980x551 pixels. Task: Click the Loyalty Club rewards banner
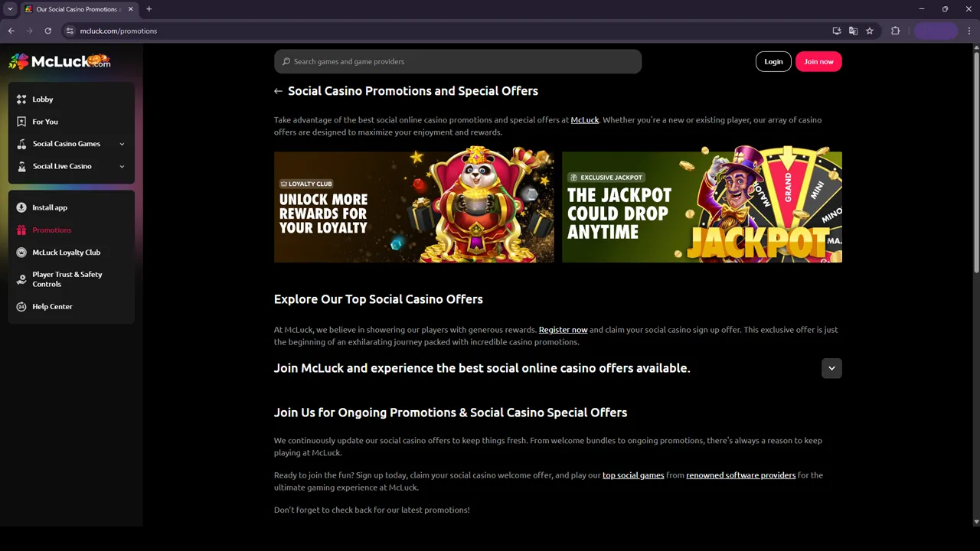[x=413, y=207]
